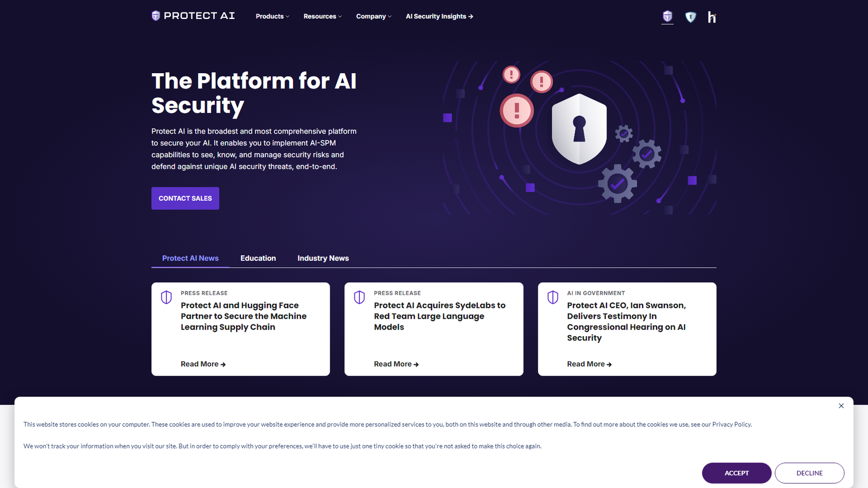Accept cookies with the ACCEPT button
Image resolution: width=868 pixels, height=488 pixels.
[x=737, y=473]
